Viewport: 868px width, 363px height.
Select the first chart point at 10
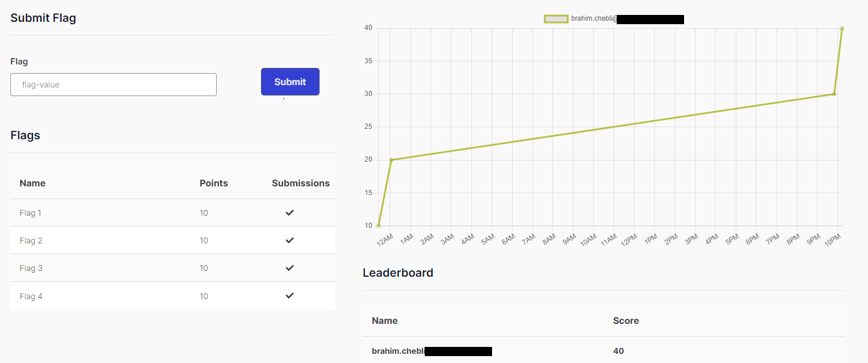(x=378, y=226)
